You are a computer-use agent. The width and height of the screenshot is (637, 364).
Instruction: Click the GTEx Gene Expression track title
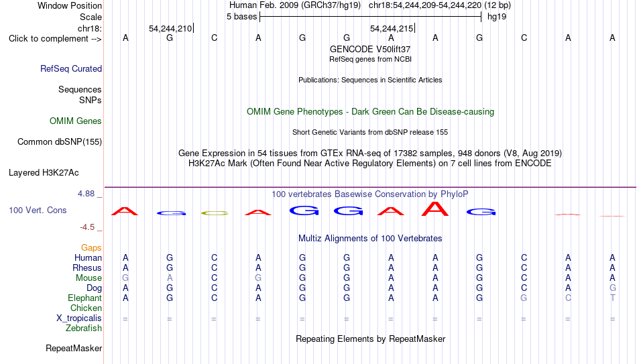click(x=370, y=153)
